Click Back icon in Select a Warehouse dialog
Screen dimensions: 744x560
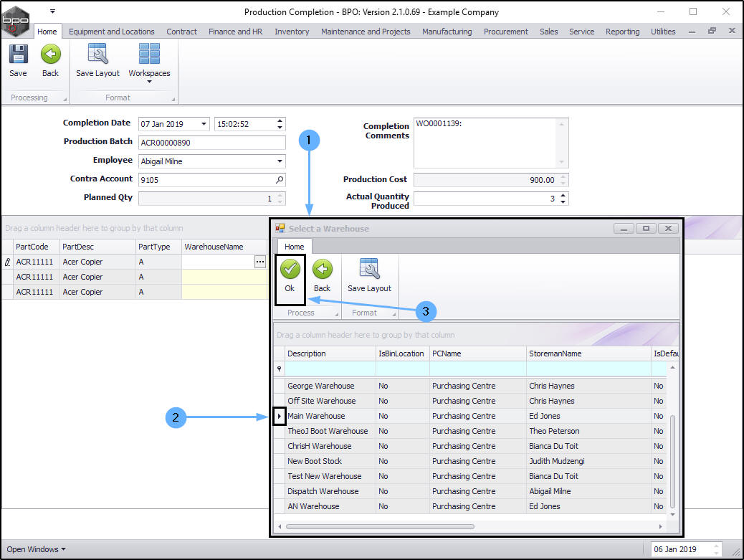click(322, 270)
